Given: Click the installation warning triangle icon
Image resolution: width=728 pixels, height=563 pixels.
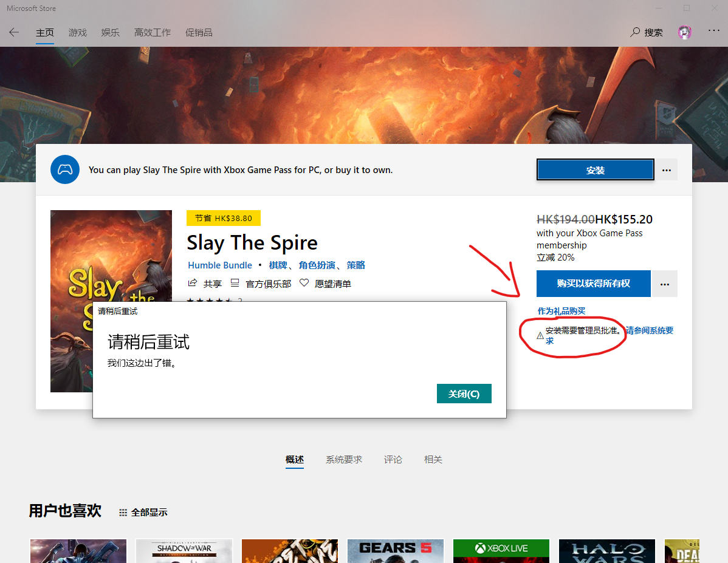Looking at the screenshot, I should coord(540,336).
